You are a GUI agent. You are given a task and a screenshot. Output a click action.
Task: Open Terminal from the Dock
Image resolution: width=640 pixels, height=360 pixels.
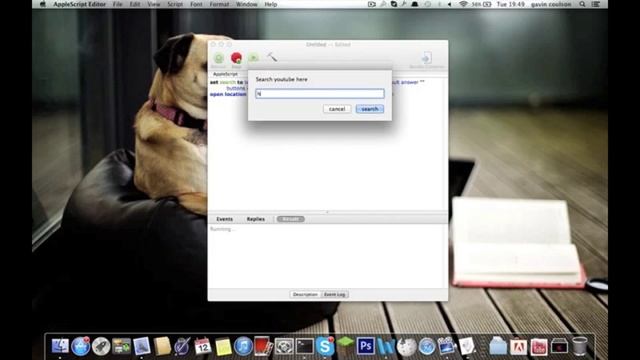pos(304,347)
